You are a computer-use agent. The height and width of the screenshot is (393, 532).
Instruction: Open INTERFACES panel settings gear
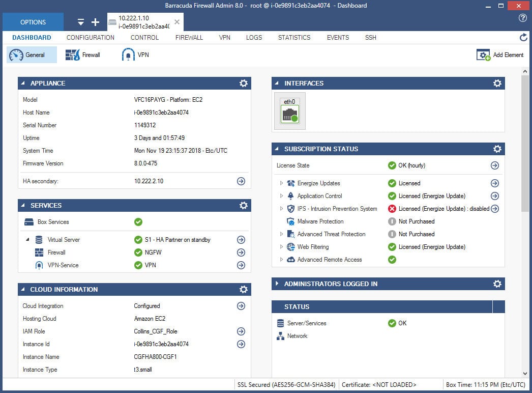pyautogui.click(x=497, y=83)
